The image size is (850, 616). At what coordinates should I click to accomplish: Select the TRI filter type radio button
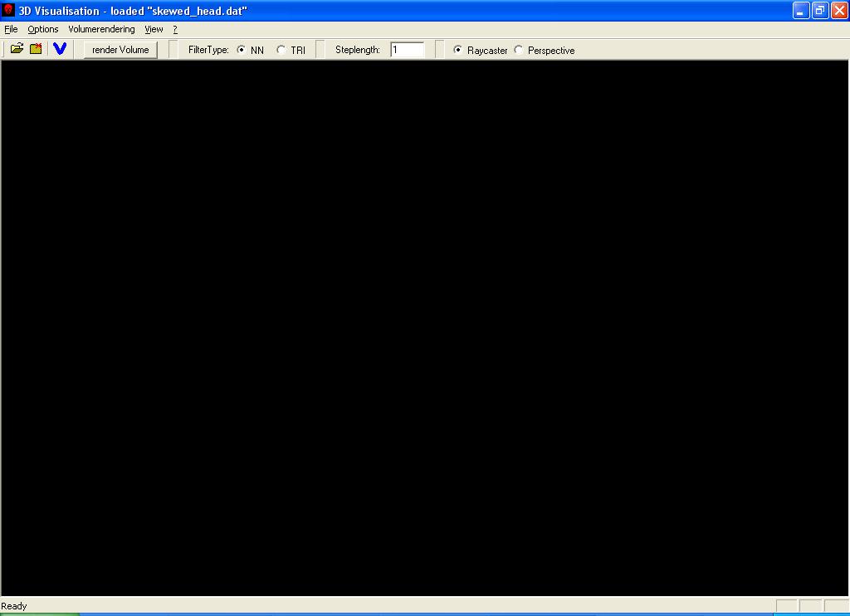point(281,50)
